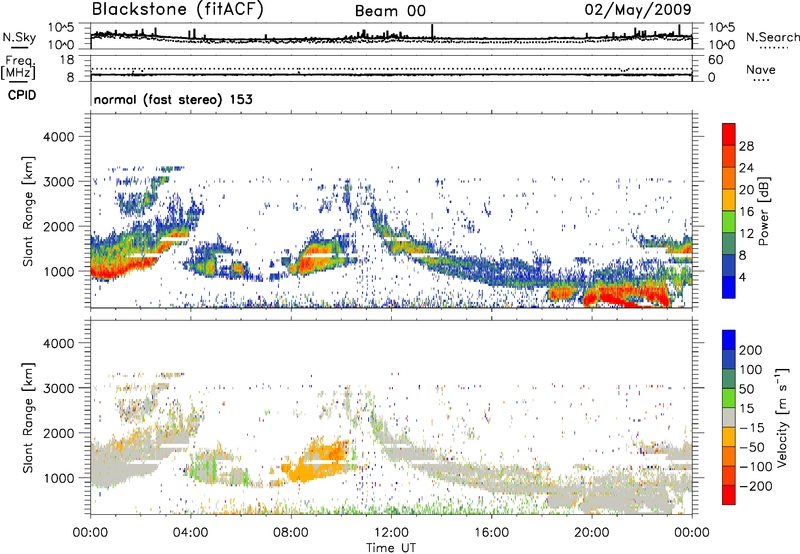Click the '08:00' time axis tick label
800x554 pixels.
coord(291,533)
